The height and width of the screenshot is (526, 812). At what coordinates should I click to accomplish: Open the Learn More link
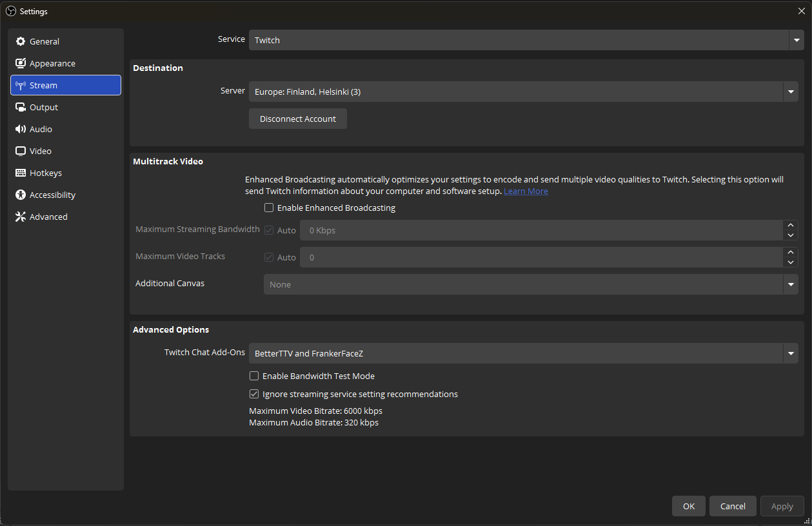tap(526, 191)
